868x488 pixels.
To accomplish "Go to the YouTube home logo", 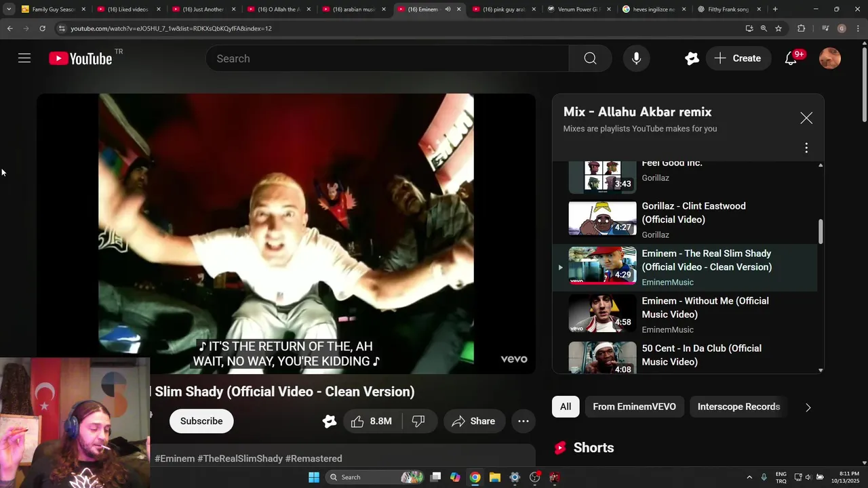I will tap(81, 58).
